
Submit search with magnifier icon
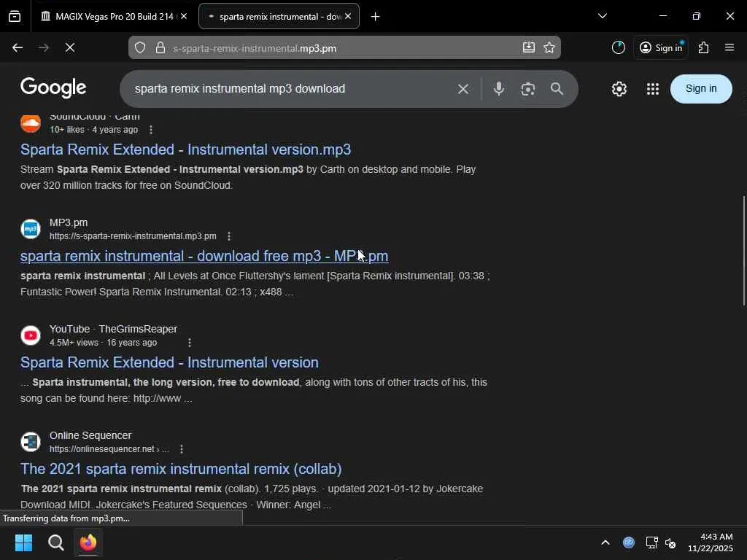click(x=557, y=89)
